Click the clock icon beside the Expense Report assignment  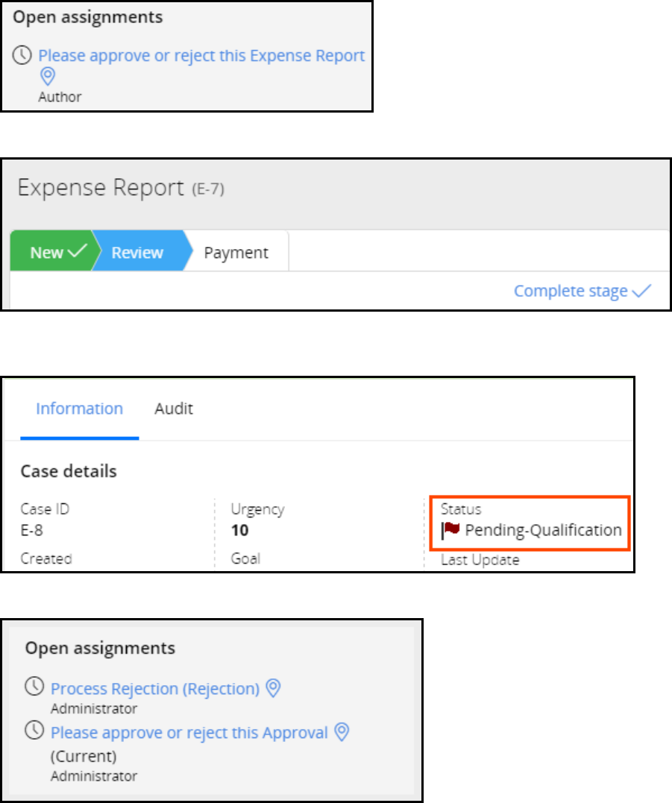tap(24, 55)
